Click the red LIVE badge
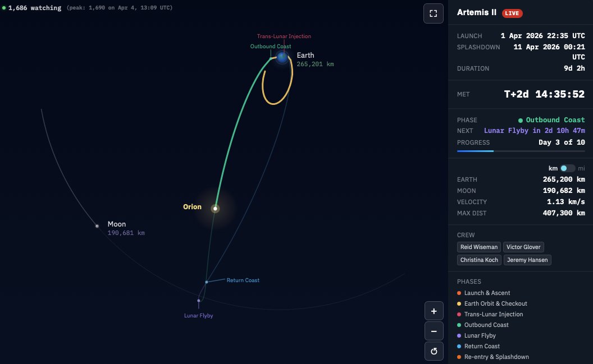Viewport: 593px width, 364px height. tap(512, 13)
